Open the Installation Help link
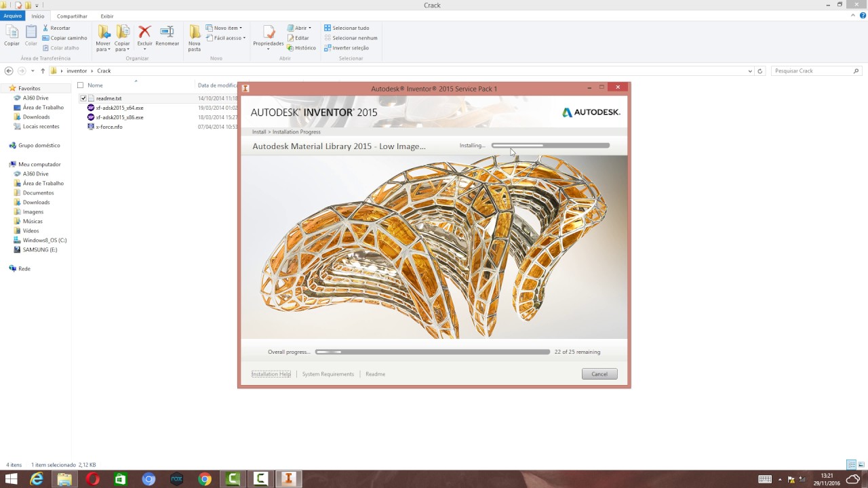This screenshot has width=868, height=488. click(271, 374)
